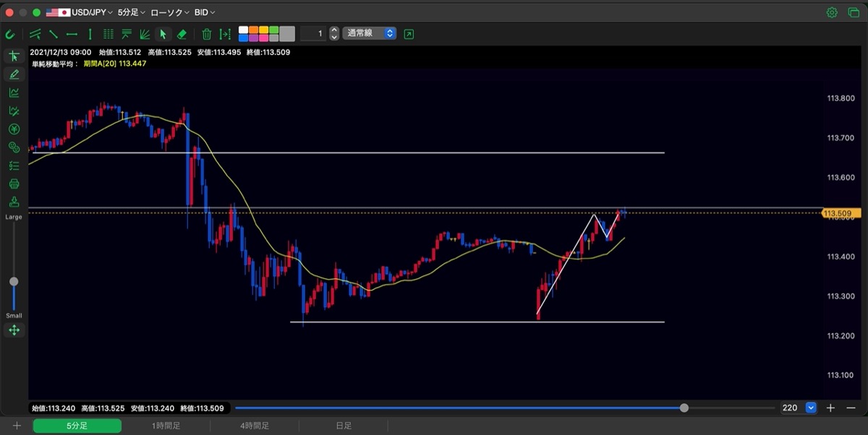Choose the vertical line tool
This screenshot has width=868, height=435.
coord(90,34)
